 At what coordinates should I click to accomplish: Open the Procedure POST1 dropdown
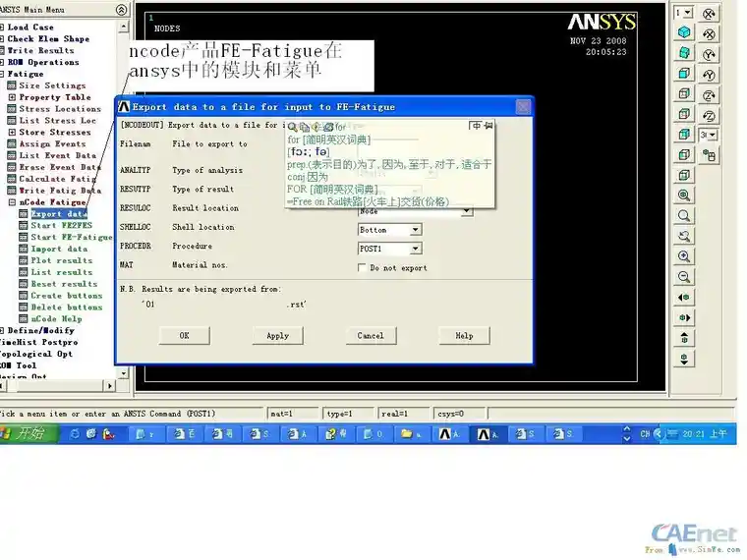point(416,249)
